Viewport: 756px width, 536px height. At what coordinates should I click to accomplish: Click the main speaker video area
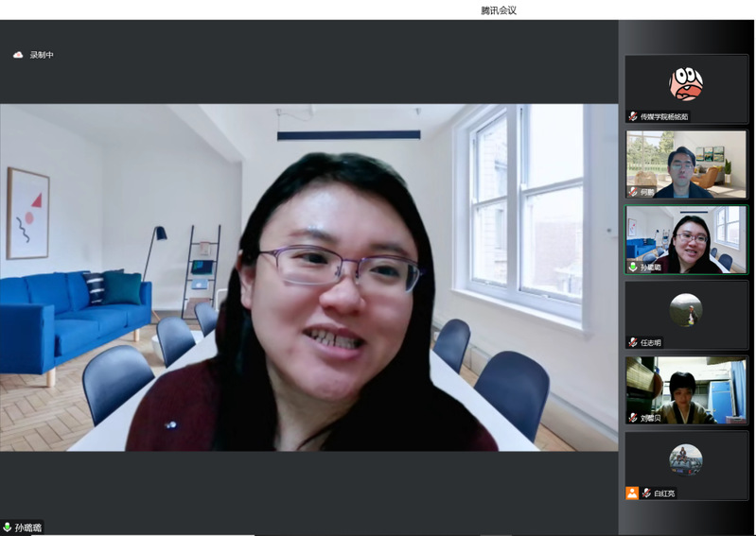(x=308, y=277)
